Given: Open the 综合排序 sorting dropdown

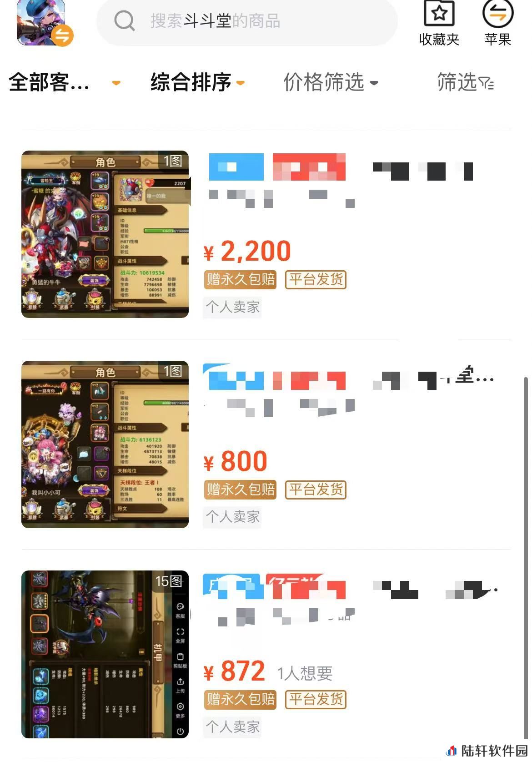Looking at the screenshot, I should (198, 82).
